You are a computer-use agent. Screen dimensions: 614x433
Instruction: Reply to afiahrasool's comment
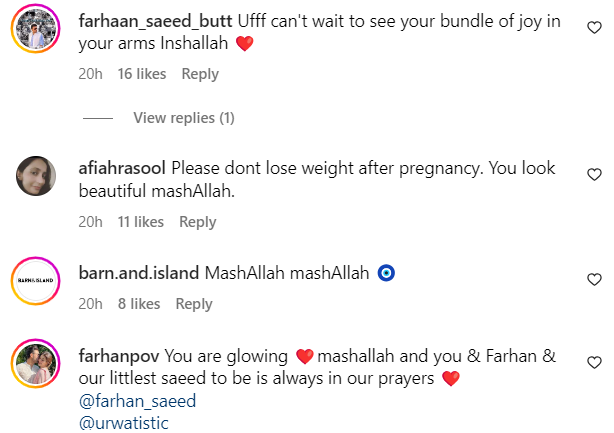(x=198, y=222)
